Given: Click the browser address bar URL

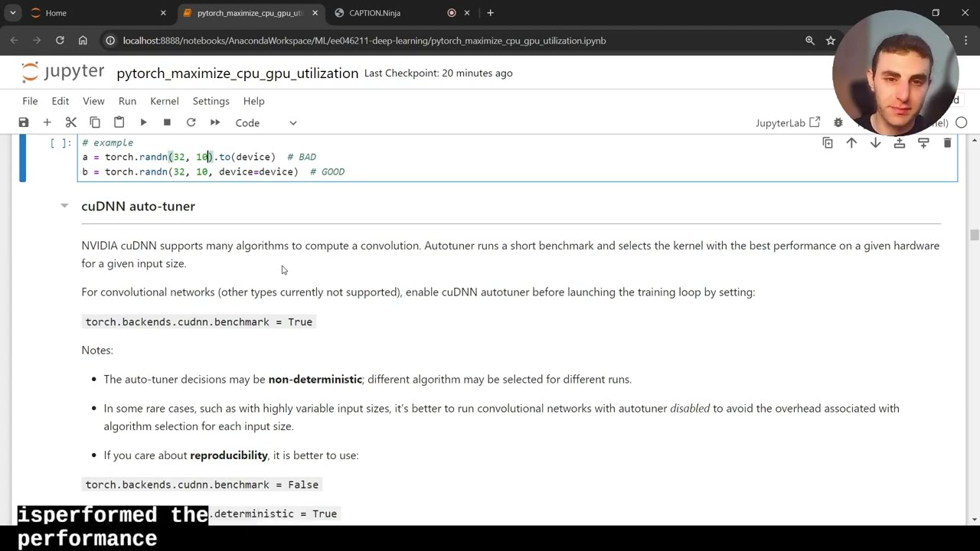Looking at the screenshot, I should (364, 41).
